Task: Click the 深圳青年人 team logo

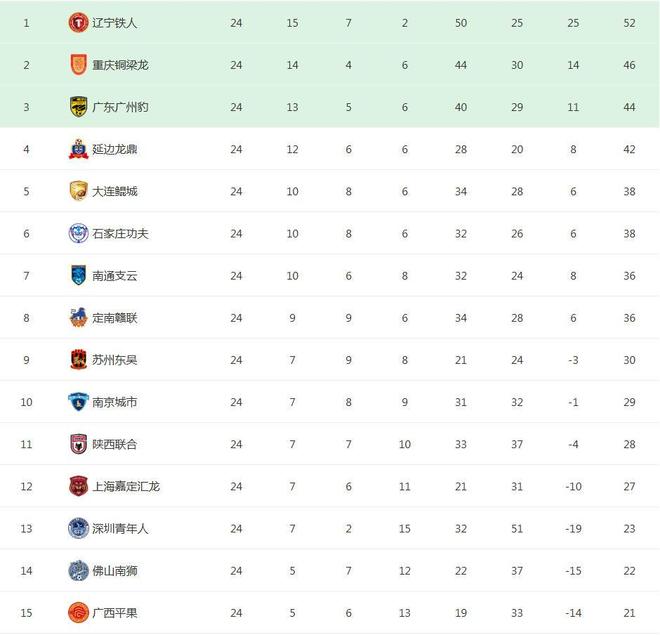Action: [x=78, y=528]
